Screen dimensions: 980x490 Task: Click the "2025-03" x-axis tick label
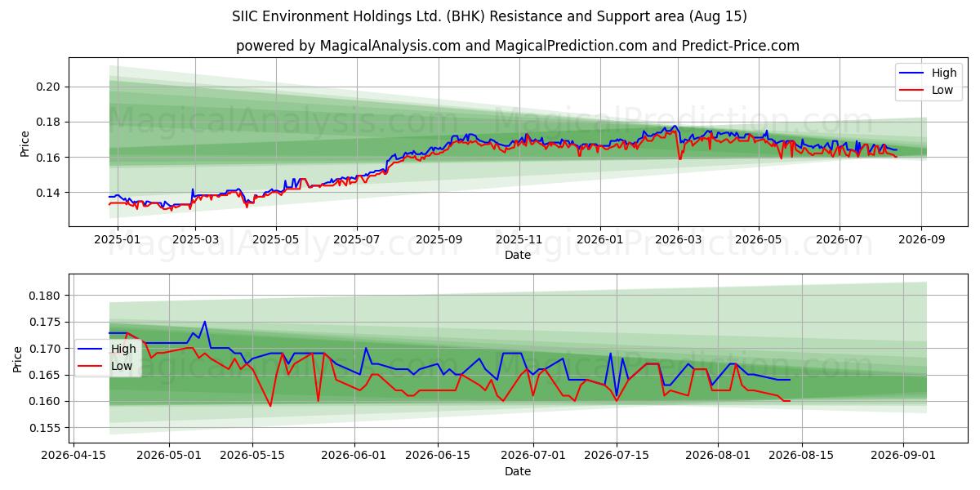[x=195, y=239]
